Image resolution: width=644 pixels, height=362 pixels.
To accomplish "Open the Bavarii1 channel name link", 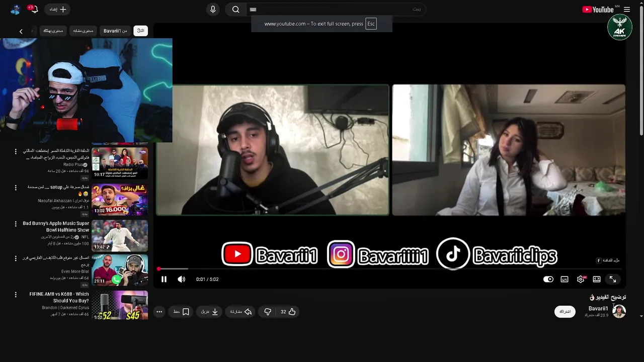I will tap(598, 309).
